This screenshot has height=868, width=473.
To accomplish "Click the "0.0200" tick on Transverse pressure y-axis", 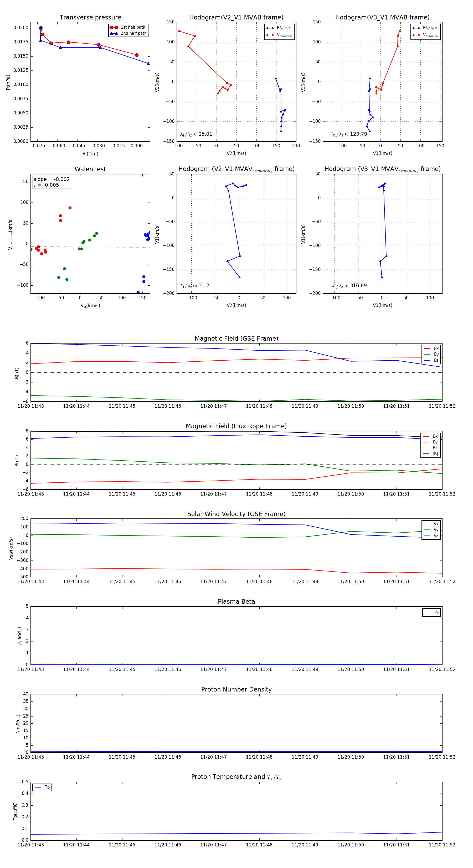I will coord(21,28).
